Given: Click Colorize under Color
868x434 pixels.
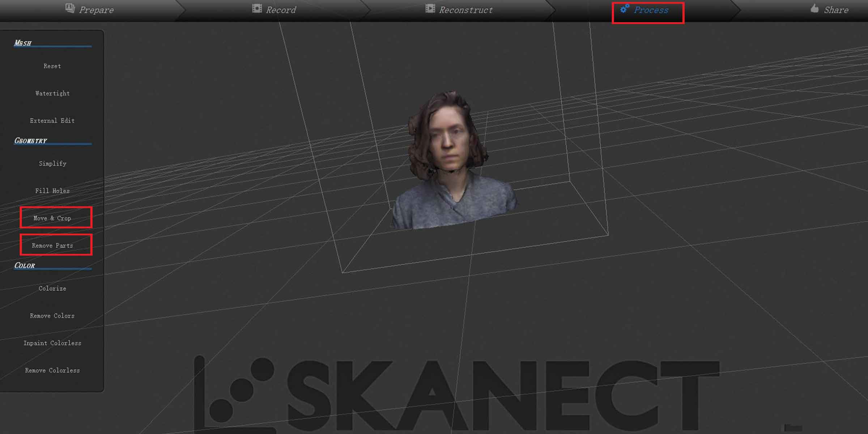Looking at the screenshot, I should point(52,289).
